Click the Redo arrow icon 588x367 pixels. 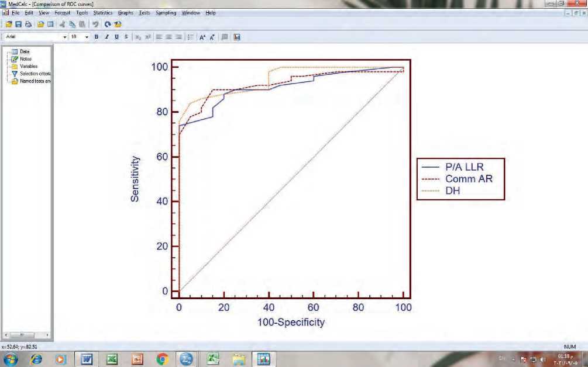[107, 25]
